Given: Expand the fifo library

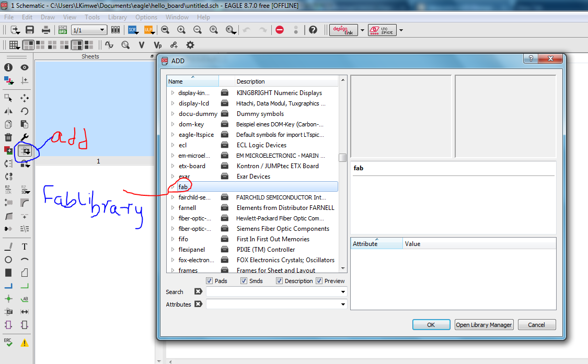Looking at the screenshot, I should click(172, 239).
